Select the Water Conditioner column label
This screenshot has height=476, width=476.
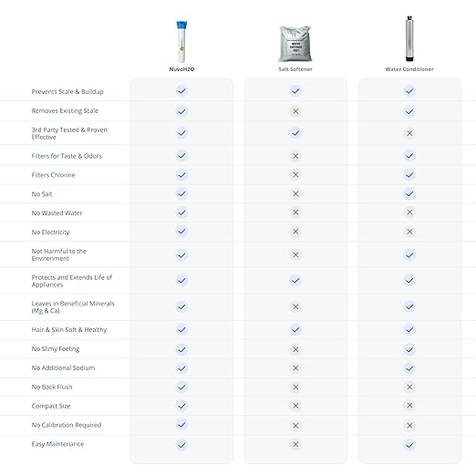click(409, 69)
